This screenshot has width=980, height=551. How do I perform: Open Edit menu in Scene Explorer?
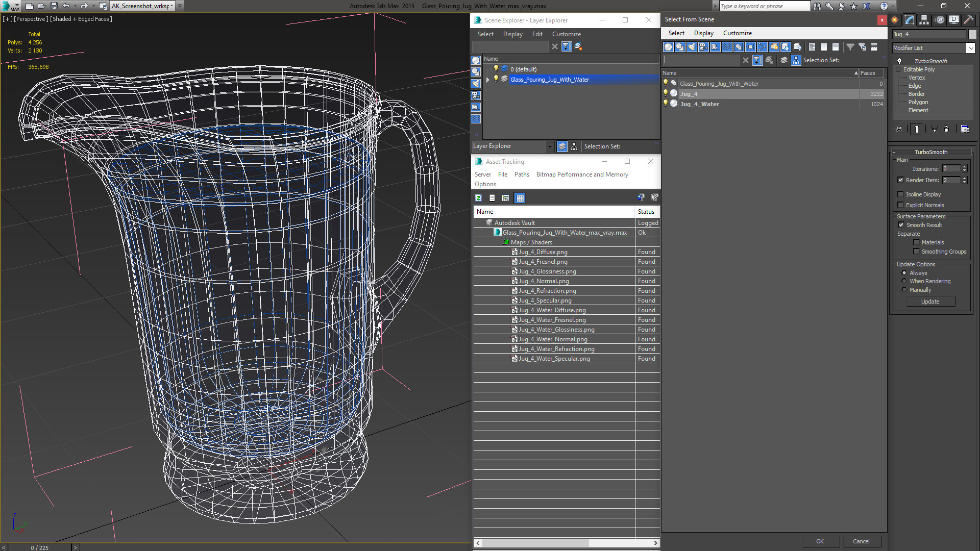pos(537,34)
